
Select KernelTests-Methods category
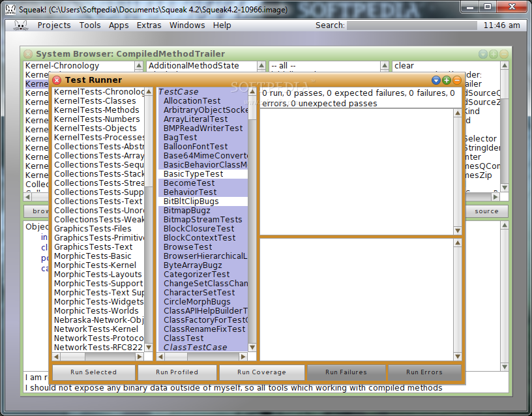(x=96, y=110)
